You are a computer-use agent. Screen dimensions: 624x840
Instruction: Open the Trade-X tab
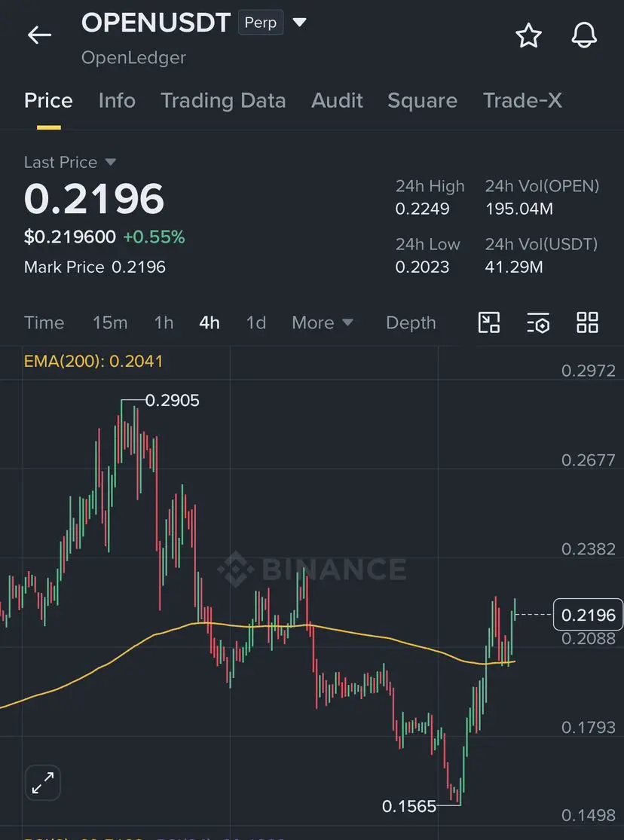523,101
